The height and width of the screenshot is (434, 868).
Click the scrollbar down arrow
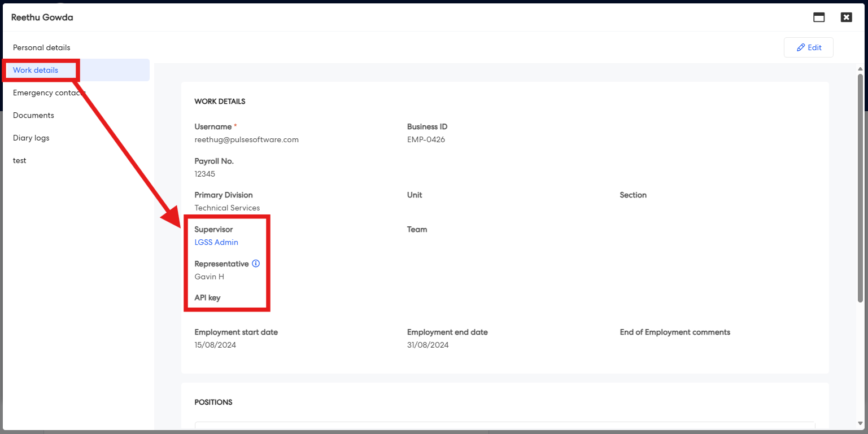click(x=860, y=423)
